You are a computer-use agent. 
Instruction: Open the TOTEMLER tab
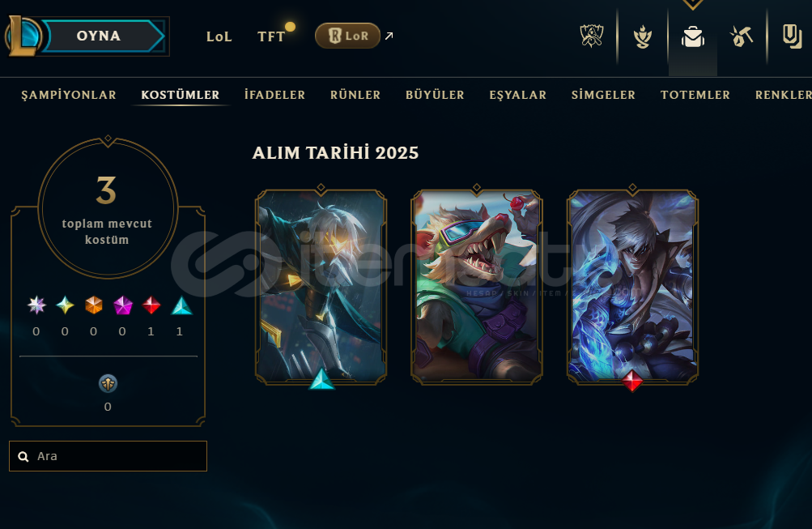[695, 95]
